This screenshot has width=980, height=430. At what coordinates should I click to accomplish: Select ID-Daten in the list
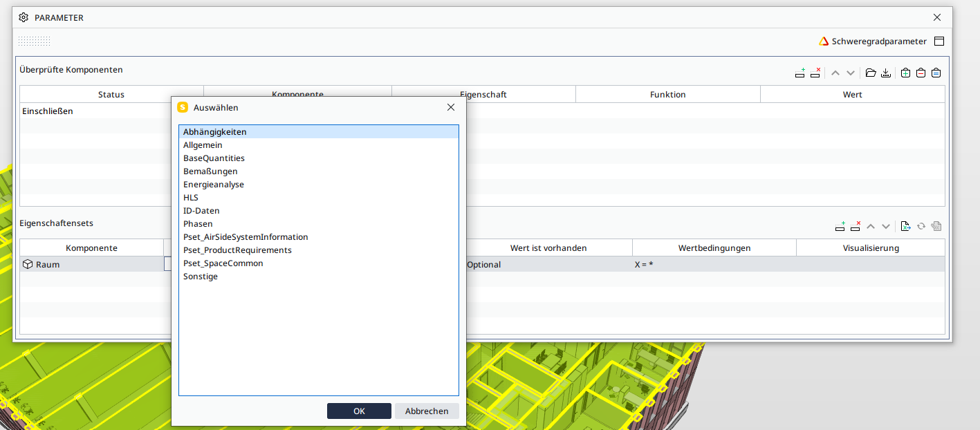coord(319,211)
